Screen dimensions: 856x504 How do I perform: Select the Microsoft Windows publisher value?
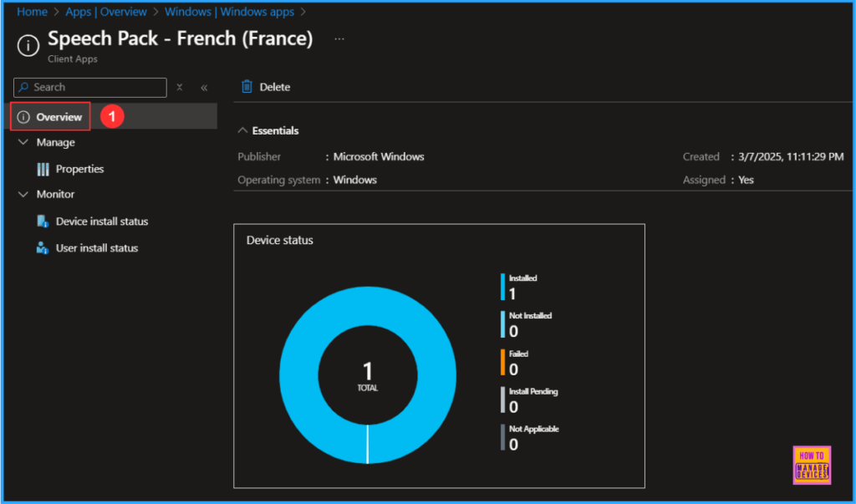coord(379,156)
